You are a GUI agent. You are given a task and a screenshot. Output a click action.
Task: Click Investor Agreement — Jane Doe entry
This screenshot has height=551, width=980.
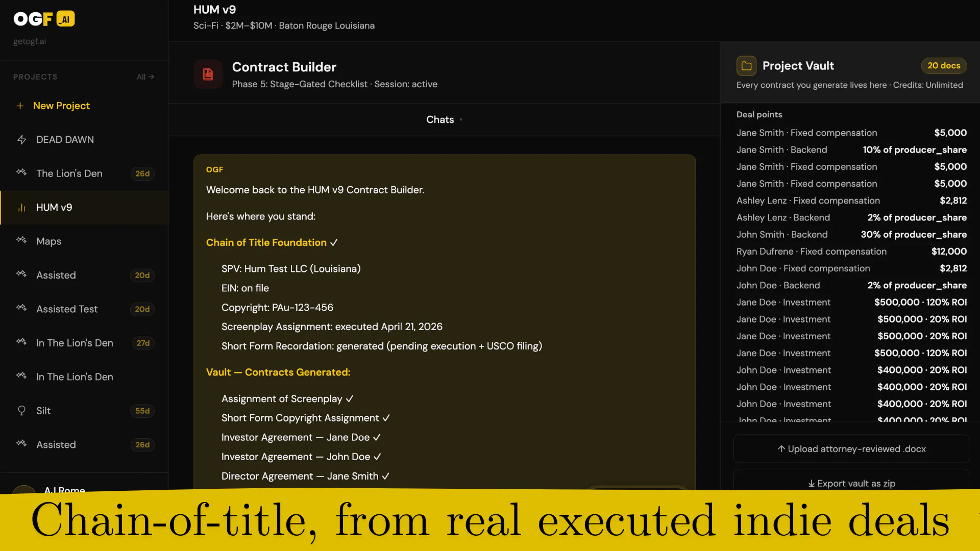point(301,438)
